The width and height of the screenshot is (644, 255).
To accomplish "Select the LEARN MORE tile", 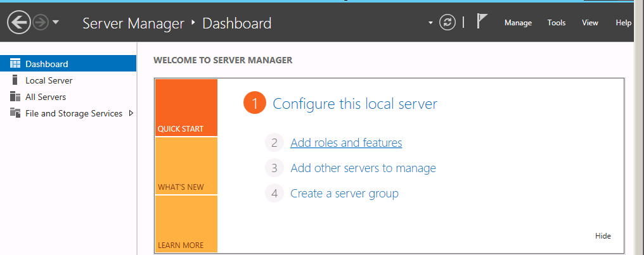I will (186, 224).
